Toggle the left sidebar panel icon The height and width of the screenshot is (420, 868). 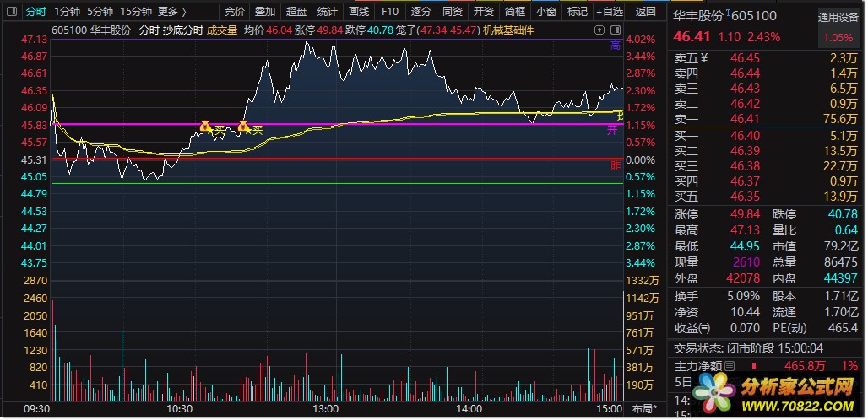(x=13, y=11)
